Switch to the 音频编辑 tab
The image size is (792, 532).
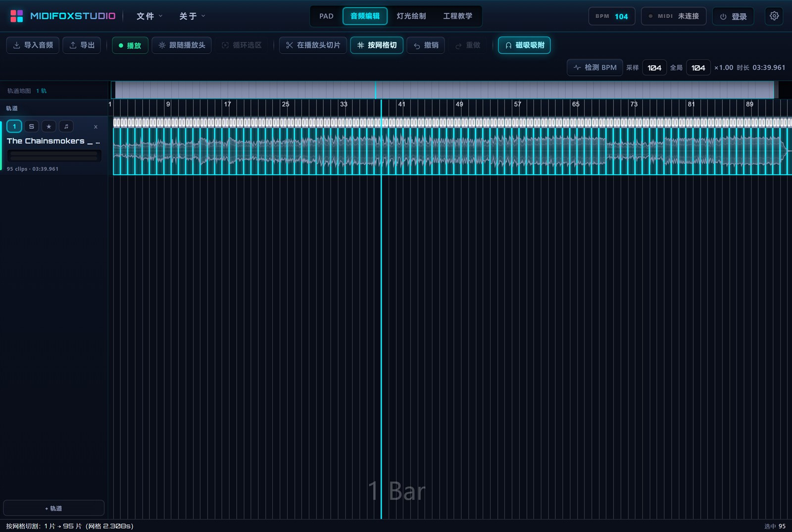click(x=365, y=16)
